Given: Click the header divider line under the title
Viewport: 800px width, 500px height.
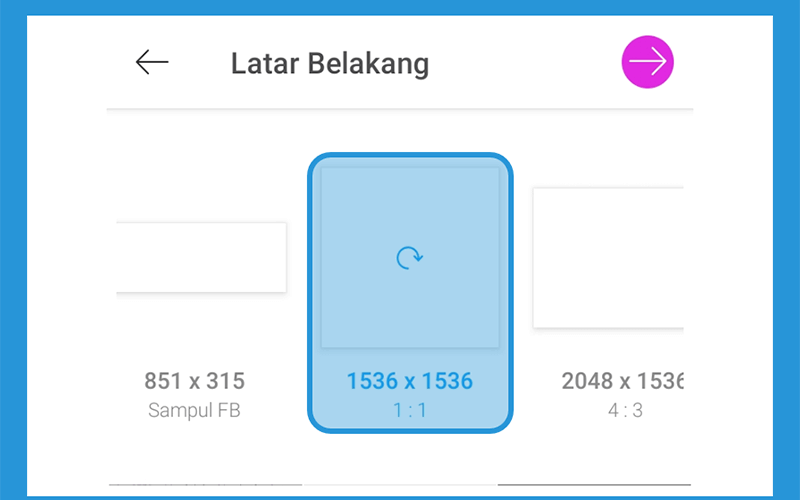Looking at the screenshot, I should pos(400,109).
